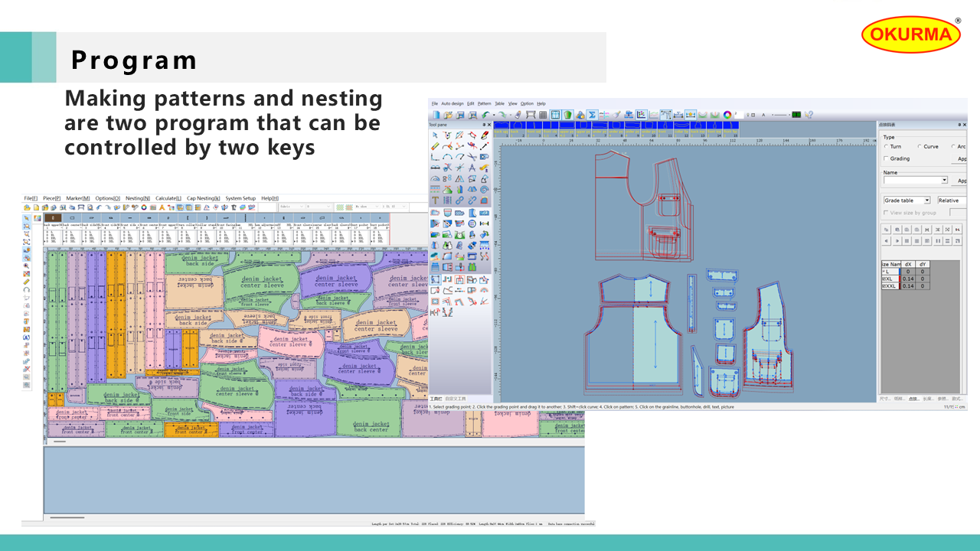Open the Grade table dropdown
980x551 pixels.
926,201
